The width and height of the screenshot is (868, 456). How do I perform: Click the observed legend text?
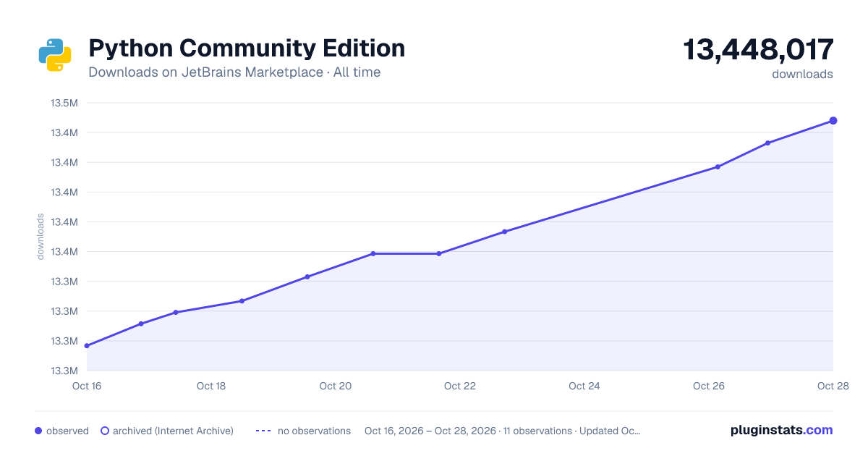pos(67,431)
